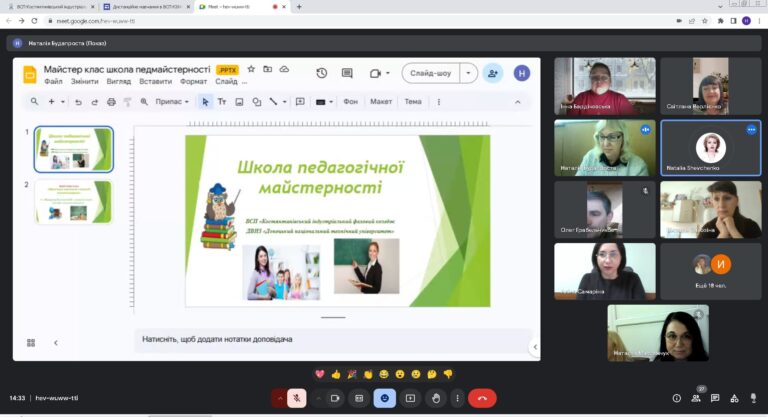This screenshot has height=417, width=768.
Task: Toggle the emoji reactions bar
Action: [x=384, y=398]
